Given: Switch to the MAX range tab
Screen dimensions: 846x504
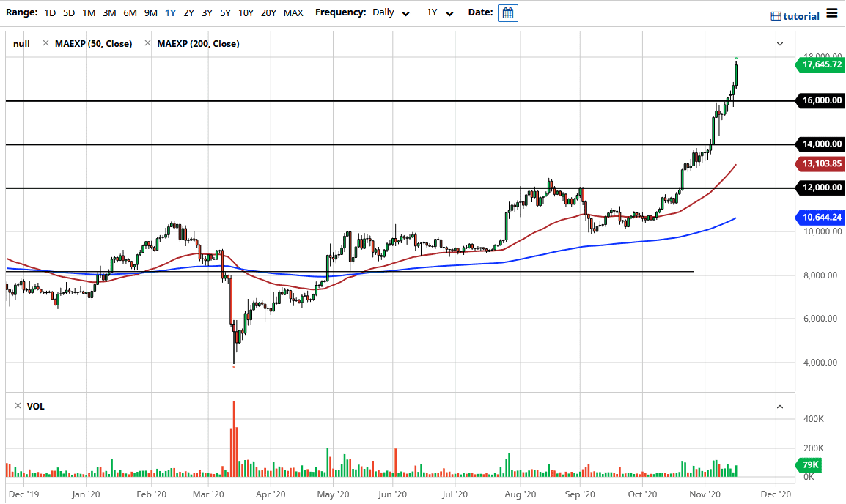Looking at the screenshot, I should click(x=293, y=12).
